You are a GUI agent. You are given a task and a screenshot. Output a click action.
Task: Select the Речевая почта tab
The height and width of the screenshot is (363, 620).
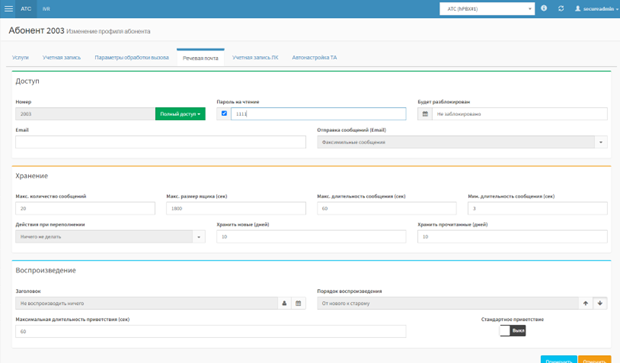[200, 58]
